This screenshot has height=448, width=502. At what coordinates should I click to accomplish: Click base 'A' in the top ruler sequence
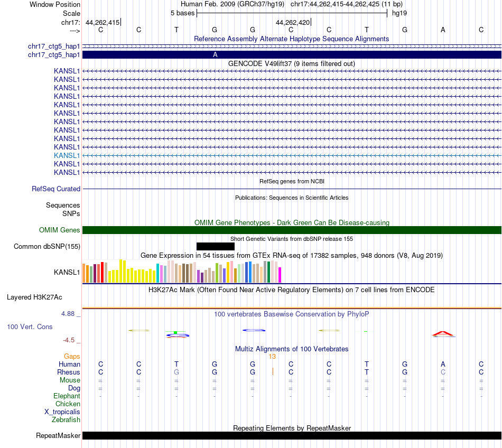(443, 30)
